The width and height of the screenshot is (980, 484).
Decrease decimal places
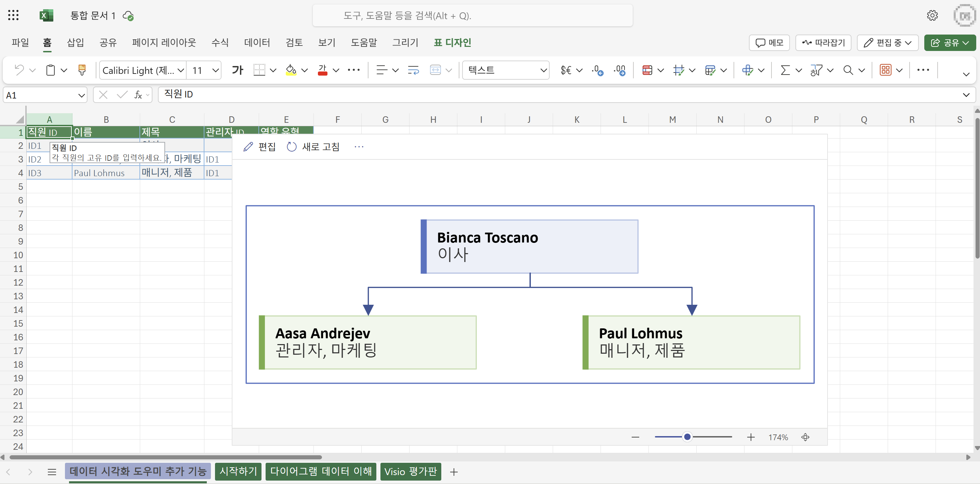coord(597,70)
